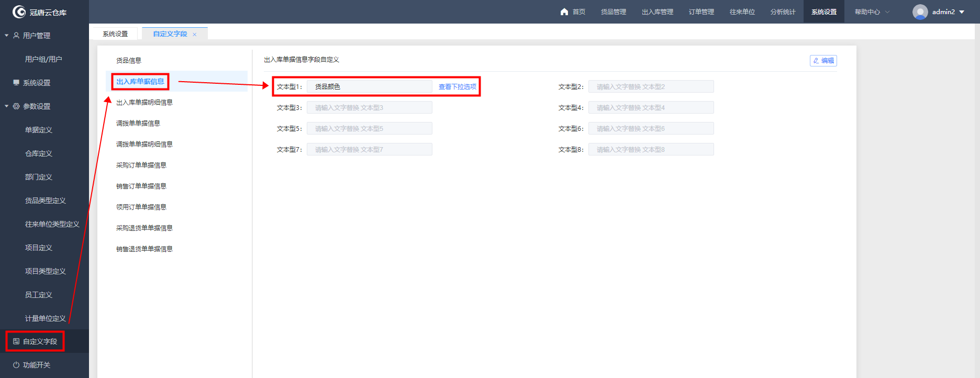Click the 查看下拉选项 link
Viewport: 980px width, 378px height.
point(458,87)
